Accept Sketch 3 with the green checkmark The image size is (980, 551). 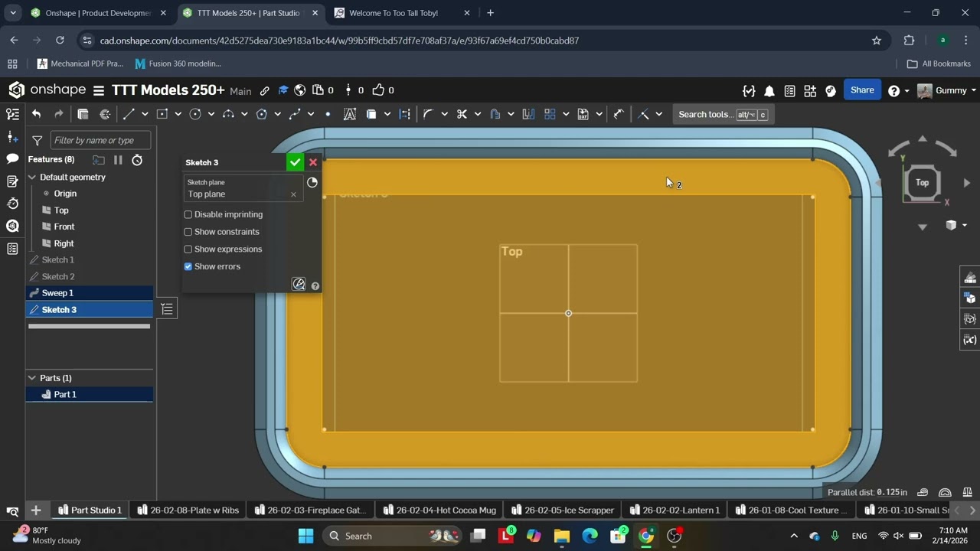pos(295,162)
